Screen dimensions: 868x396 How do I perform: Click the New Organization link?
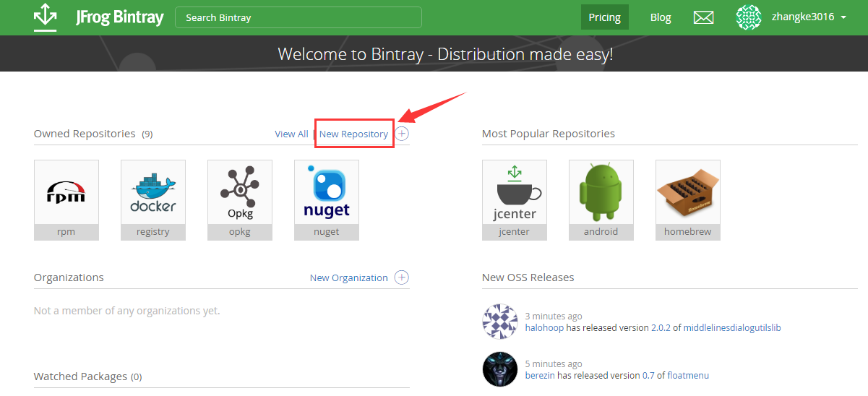pyautogui.click(x=348, y=277)
